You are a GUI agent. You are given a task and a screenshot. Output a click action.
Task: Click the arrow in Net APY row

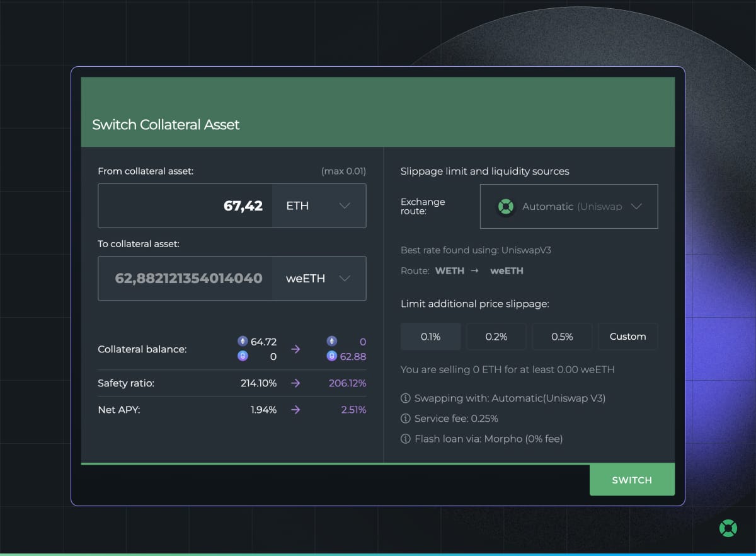click(295, 410)
